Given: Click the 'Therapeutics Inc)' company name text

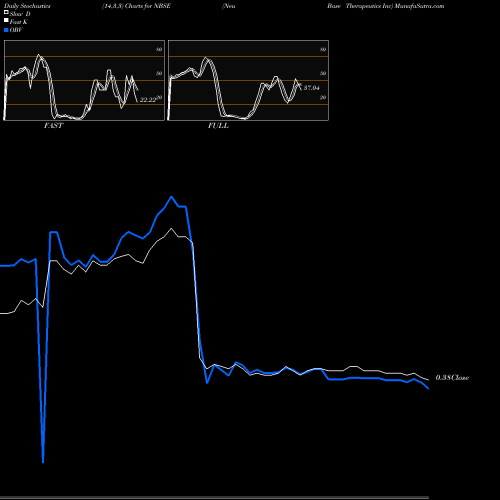Looking at the screenshot, I should pos(369,6).
